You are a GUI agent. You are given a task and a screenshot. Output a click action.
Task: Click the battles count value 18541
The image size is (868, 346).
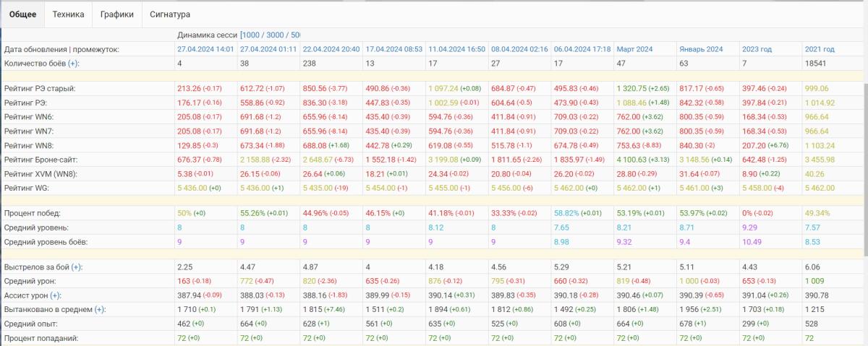coord(816,64)
